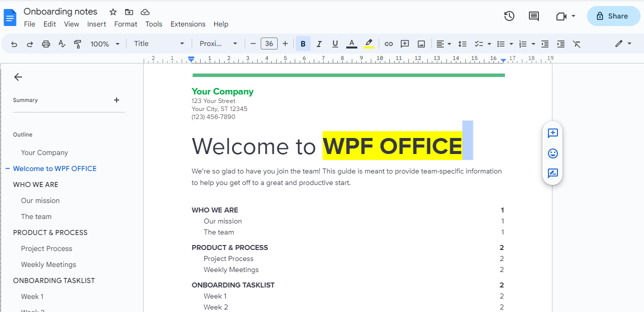Image resolution: width=644 pixels, height=312 pixels.
Task: Open Project Process table of contents link
Action: (x=229, y=258)
